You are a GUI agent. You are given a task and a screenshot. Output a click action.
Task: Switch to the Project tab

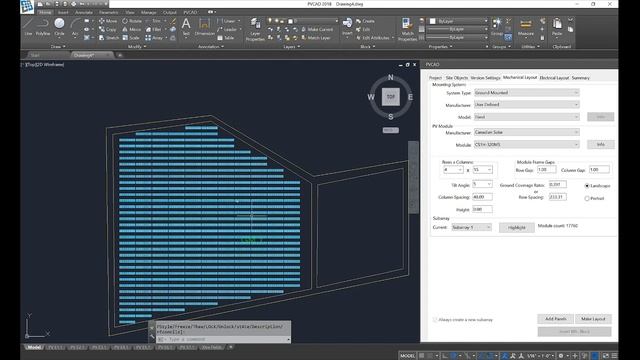pyautogui.click(x=435, y=78)
